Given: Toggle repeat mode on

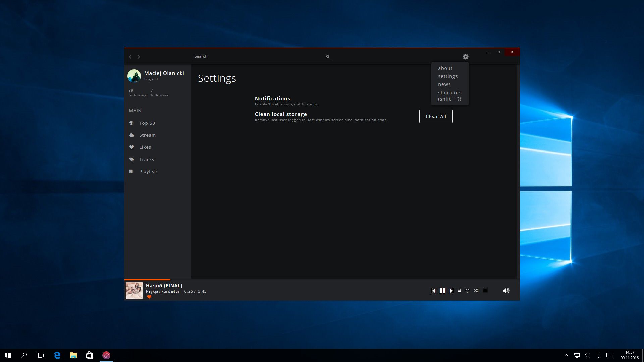Looking at the screenshot, I should (x=467, y=291).
